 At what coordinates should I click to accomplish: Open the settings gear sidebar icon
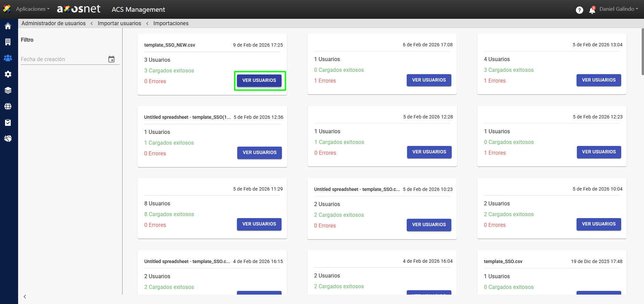(x=8, y=74)
